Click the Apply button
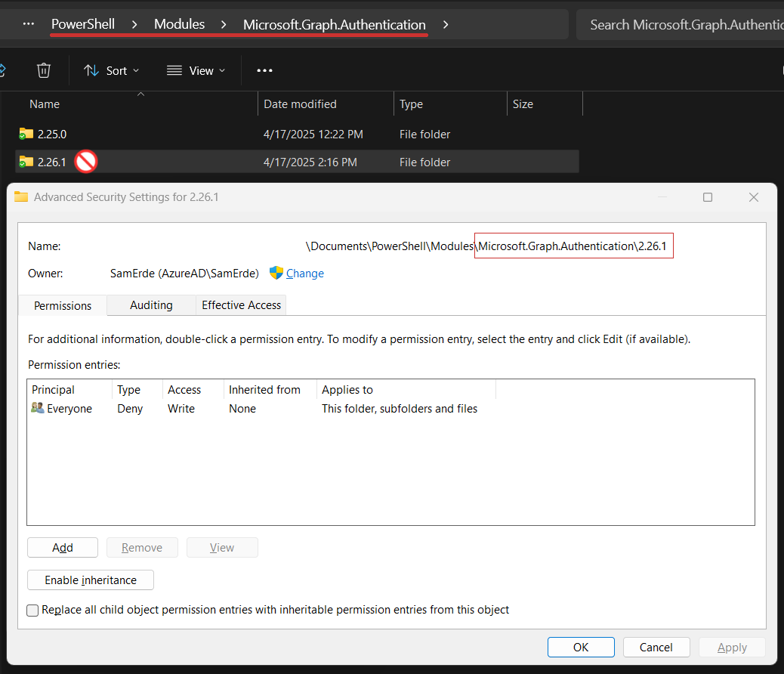 732,647
